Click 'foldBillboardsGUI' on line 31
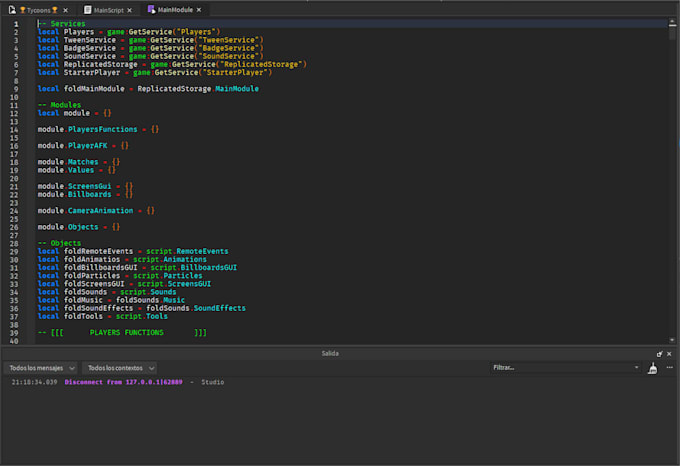Viewport: 680px width, 466px height. click(101, 267)
